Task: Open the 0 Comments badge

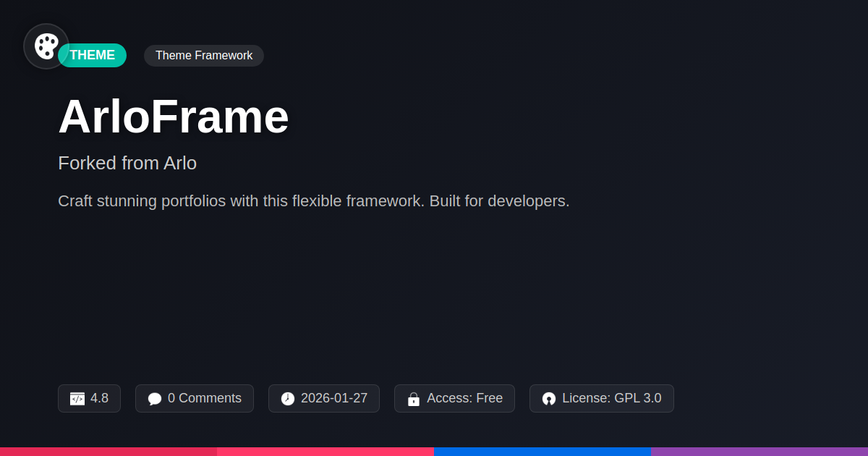Action: (195, 398)
